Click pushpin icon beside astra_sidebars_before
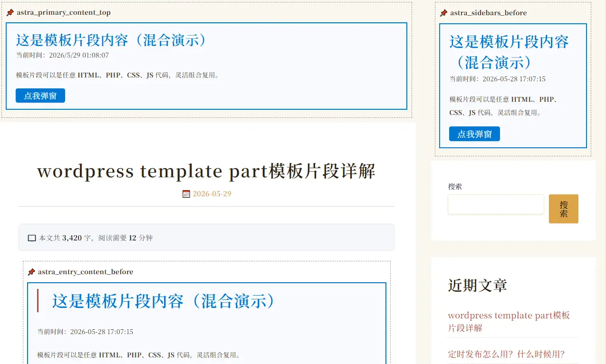Image resolution: width=606 pixels, height=364 pixels. pos(443,13)
